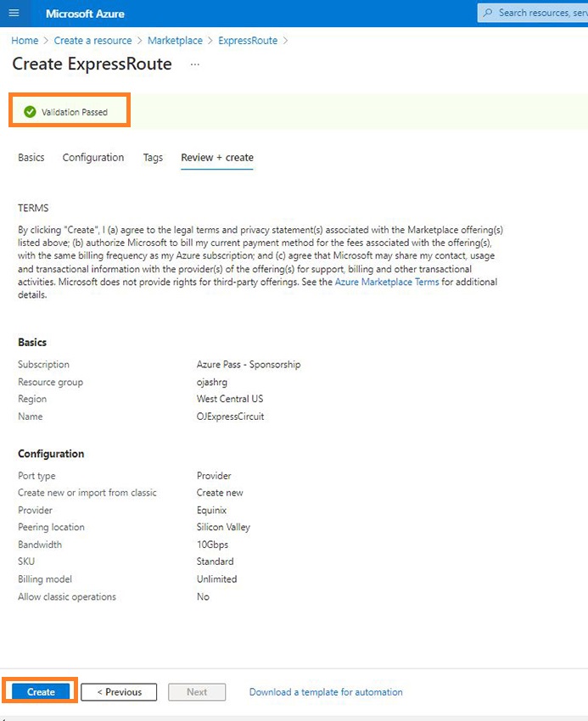Select the ExpressRoute breadcrumb link

pos(248,41)
